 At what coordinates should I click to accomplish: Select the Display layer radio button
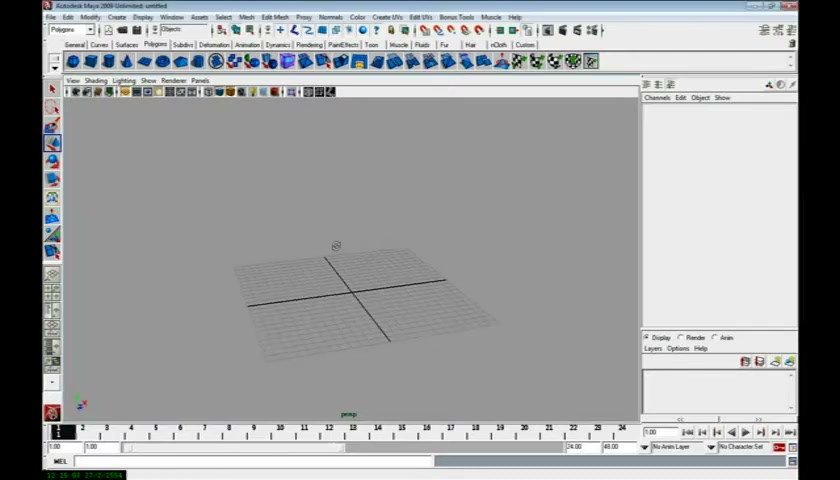point(647,338)
